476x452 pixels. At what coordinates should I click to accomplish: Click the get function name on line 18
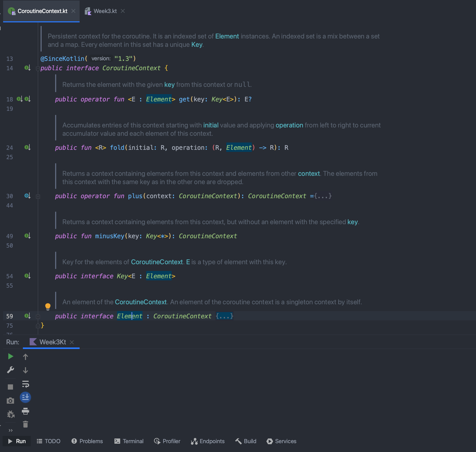pos(184,99)
